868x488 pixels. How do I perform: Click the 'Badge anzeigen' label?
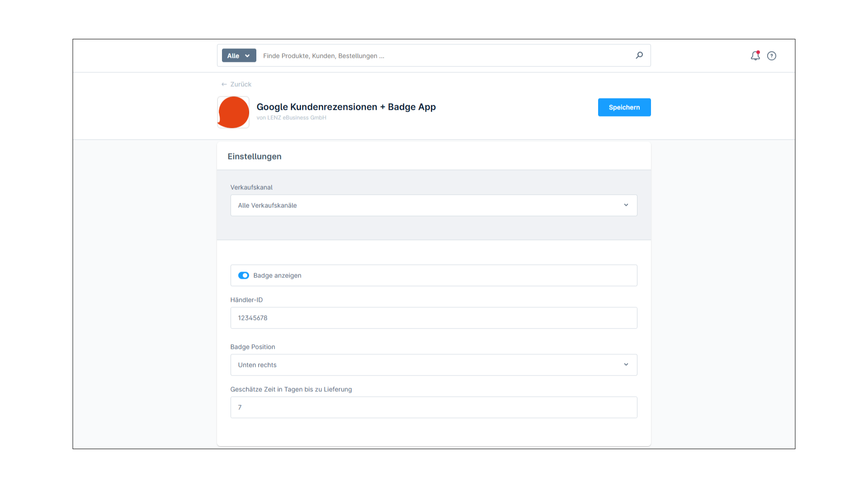[277, 275]
